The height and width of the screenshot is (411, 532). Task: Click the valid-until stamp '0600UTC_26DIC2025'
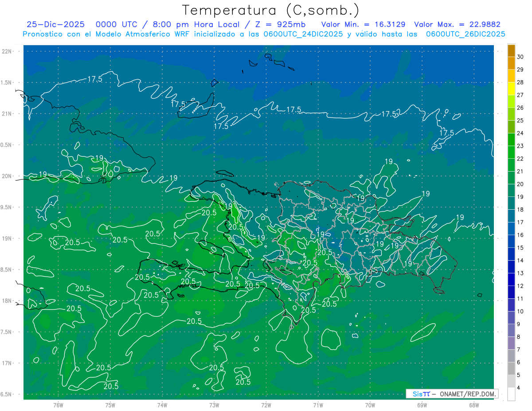pos(465,34)
